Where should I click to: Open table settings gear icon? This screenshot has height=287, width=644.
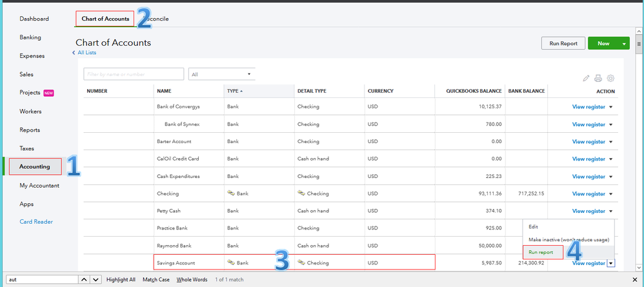610,78
